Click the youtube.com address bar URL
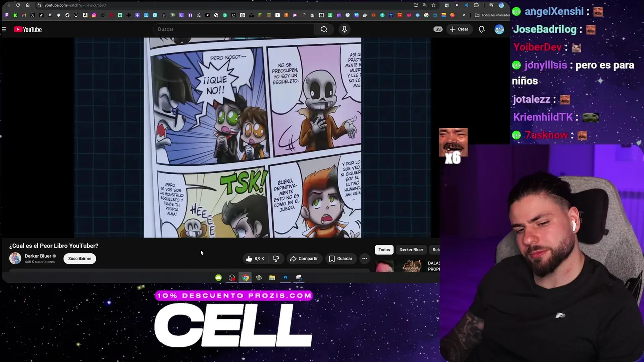The height and width of the screenshot is (362, 644). tap(75, 5)
